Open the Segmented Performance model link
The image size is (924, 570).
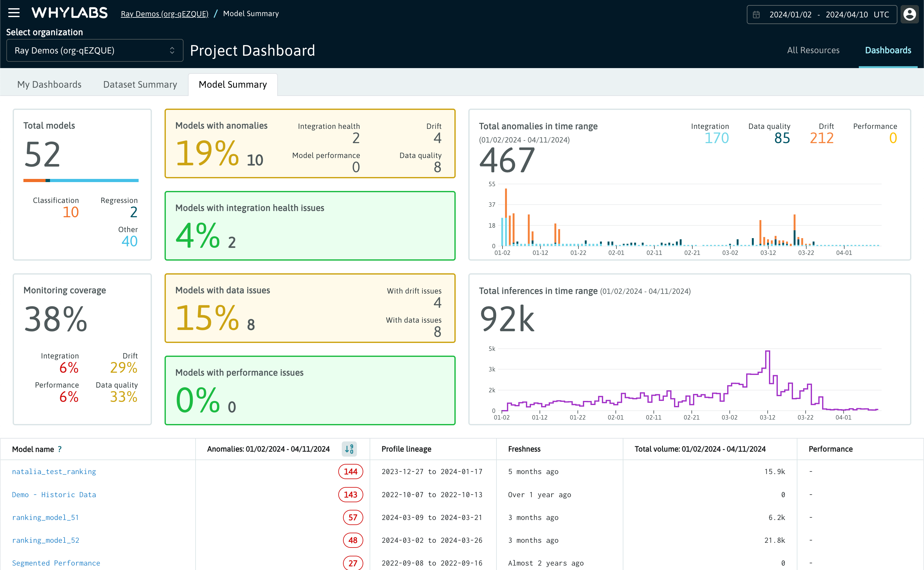coord(56,563)
